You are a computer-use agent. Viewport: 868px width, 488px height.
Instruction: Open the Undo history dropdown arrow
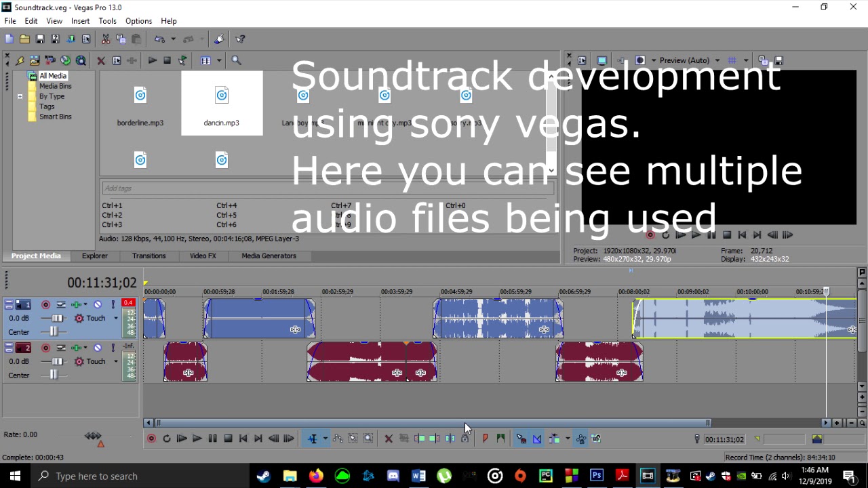point(173,39)
